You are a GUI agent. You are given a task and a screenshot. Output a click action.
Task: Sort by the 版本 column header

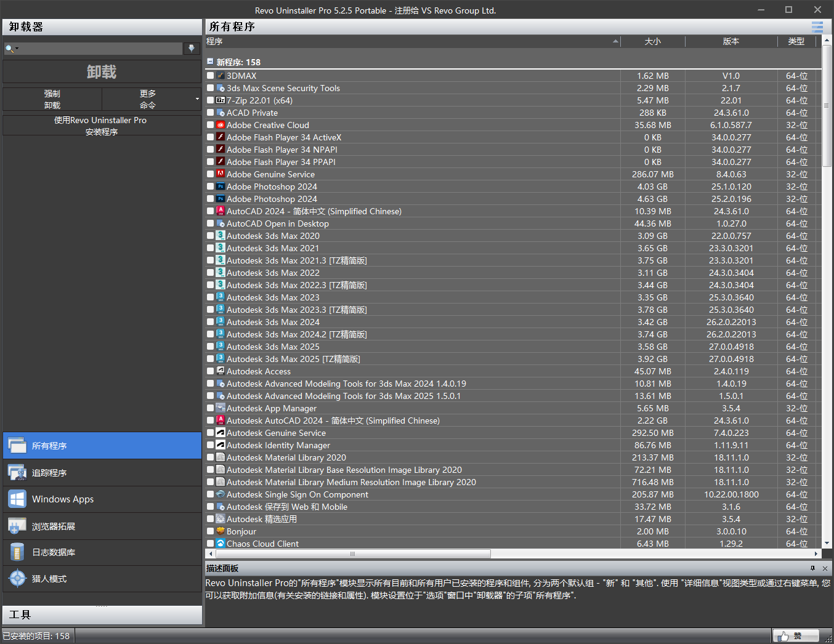pos(731,41)
